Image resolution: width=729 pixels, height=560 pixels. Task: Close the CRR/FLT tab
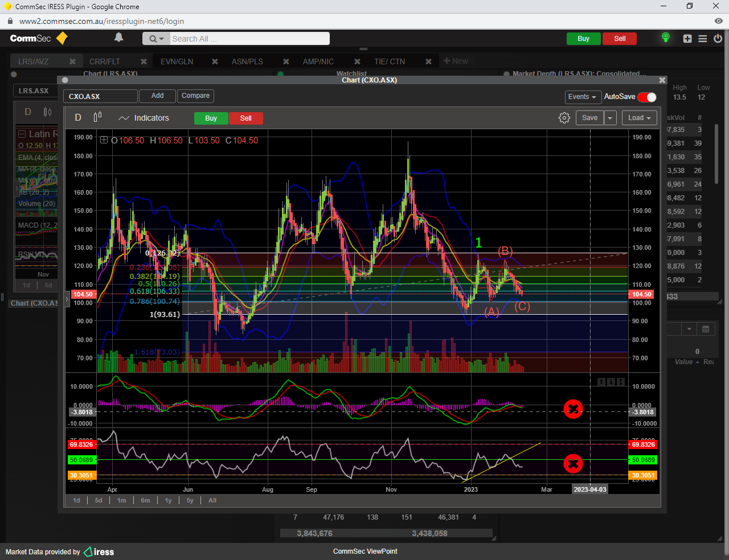[x=144, y=61]
